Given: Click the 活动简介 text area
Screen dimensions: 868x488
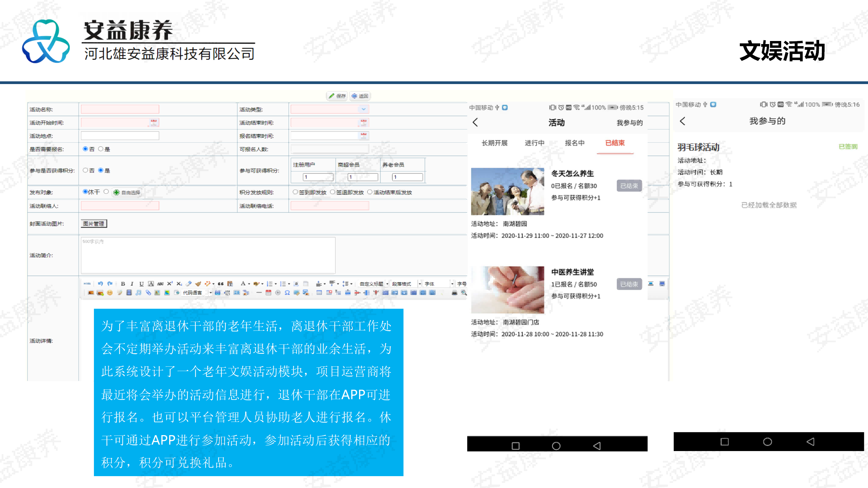Looking at the screenshot, I should coord(208,255).
